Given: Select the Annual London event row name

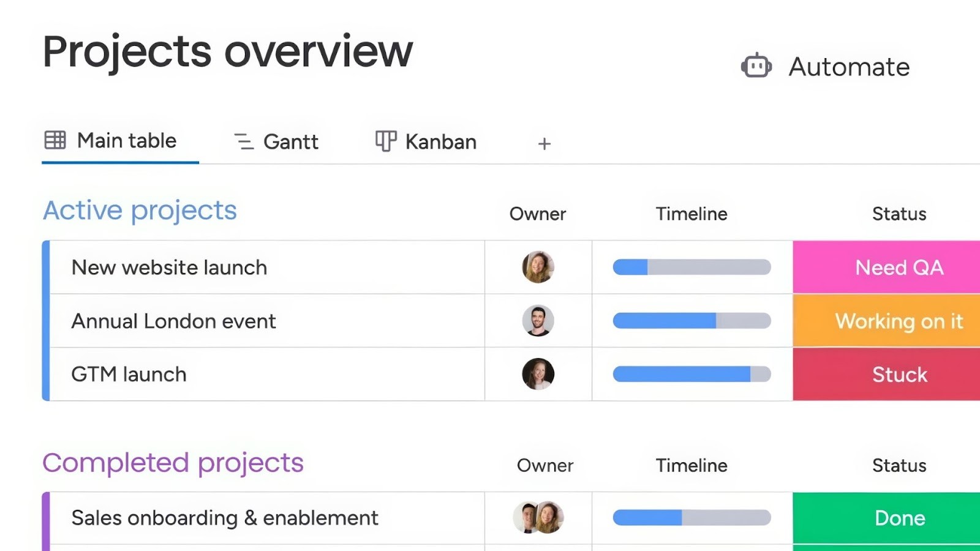Looking at the screenshot, I should pyautogui.click(x=173, y=320).
